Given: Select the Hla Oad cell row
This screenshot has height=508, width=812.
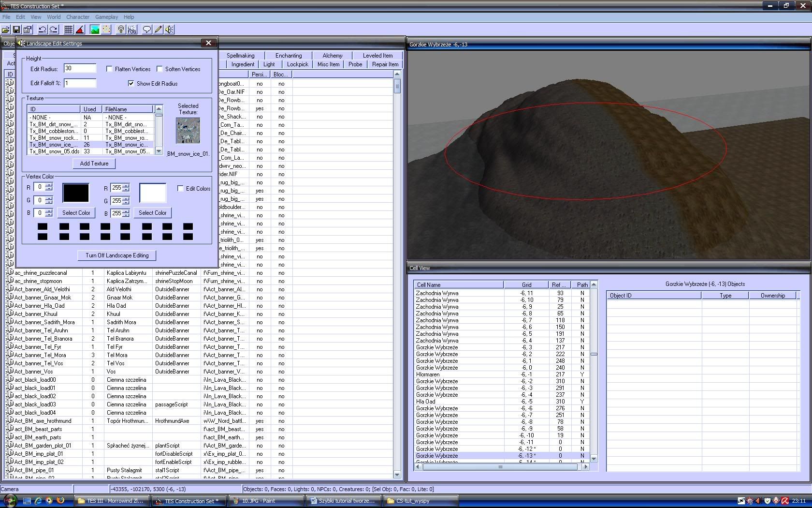Looking at the screenshot, I should (502, 402).
